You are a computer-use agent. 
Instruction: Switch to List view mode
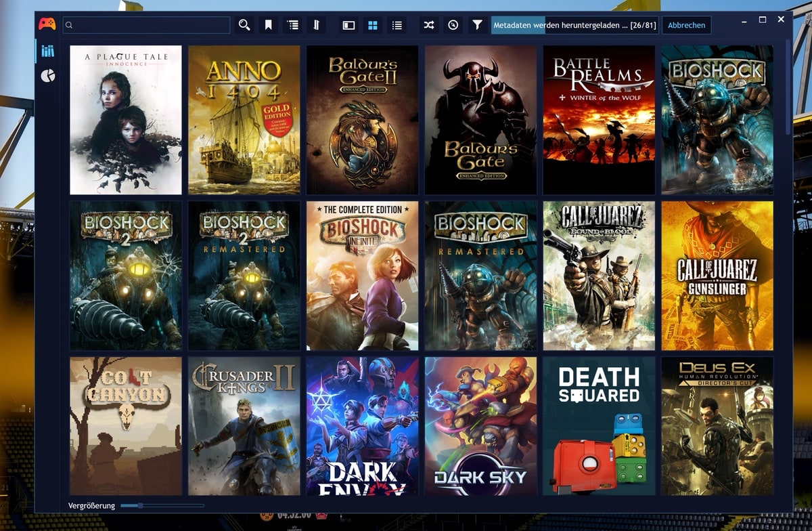(x=397, y=25)
